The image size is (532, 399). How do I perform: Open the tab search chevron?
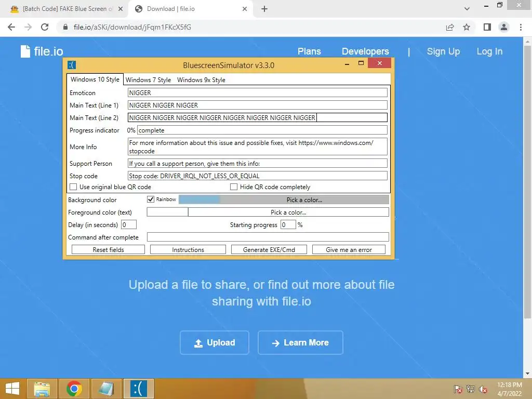point(467,9)
